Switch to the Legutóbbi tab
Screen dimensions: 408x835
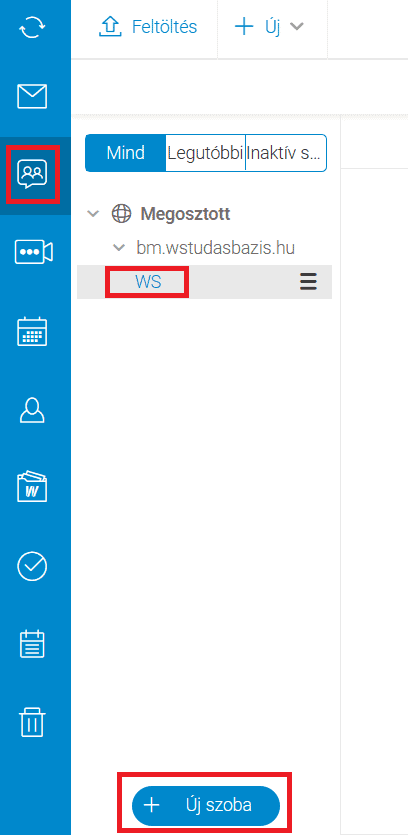pos(206,153)
